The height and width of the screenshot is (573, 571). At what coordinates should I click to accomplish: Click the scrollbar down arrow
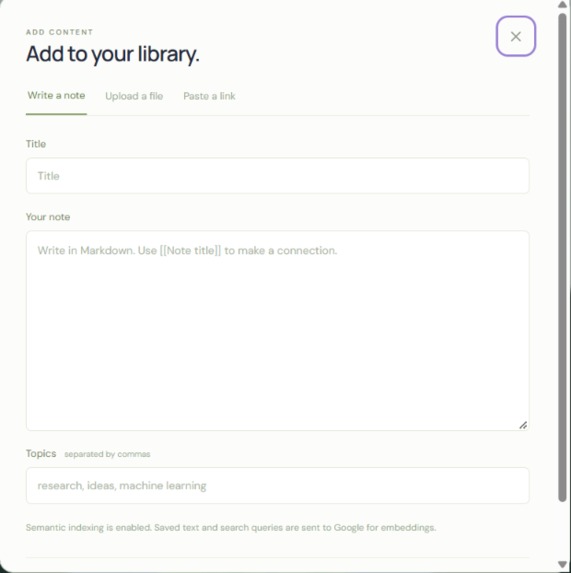coord(562,564)
